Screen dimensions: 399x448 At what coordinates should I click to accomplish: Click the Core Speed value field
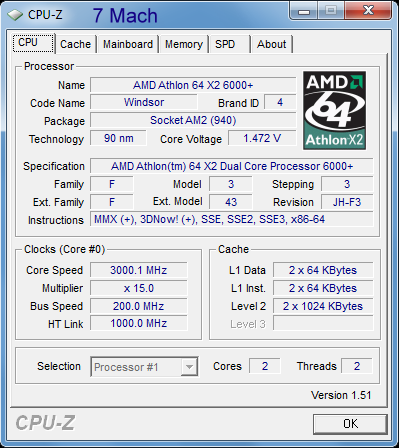click(x=139, y=270)
